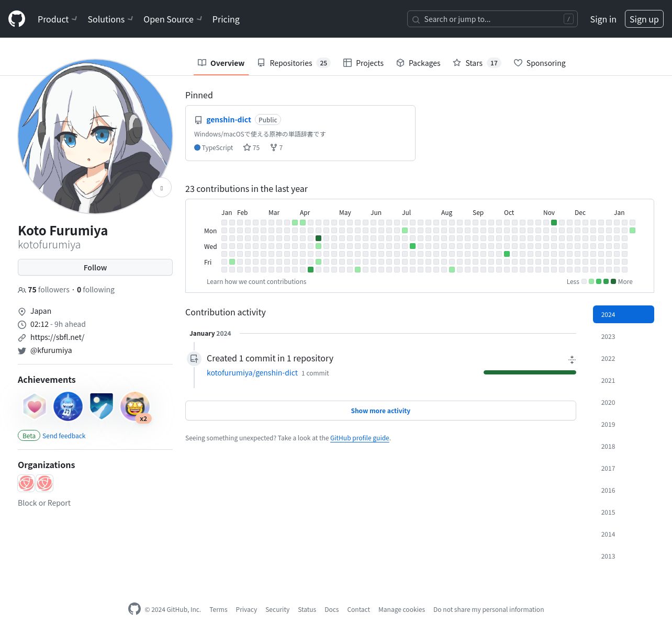672x637 pixels.
Task: Open the @kfurumiya Twitter link
Action: 51,350
